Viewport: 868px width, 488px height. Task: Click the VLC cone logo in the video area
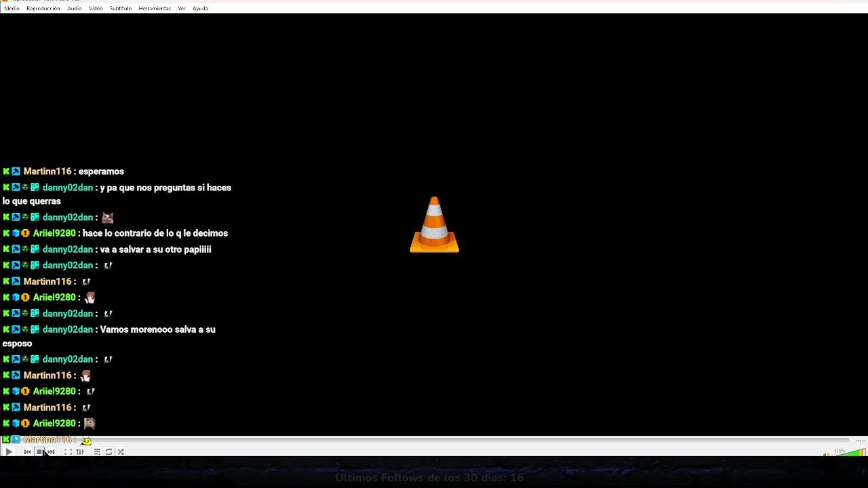(x=435, y=224)
